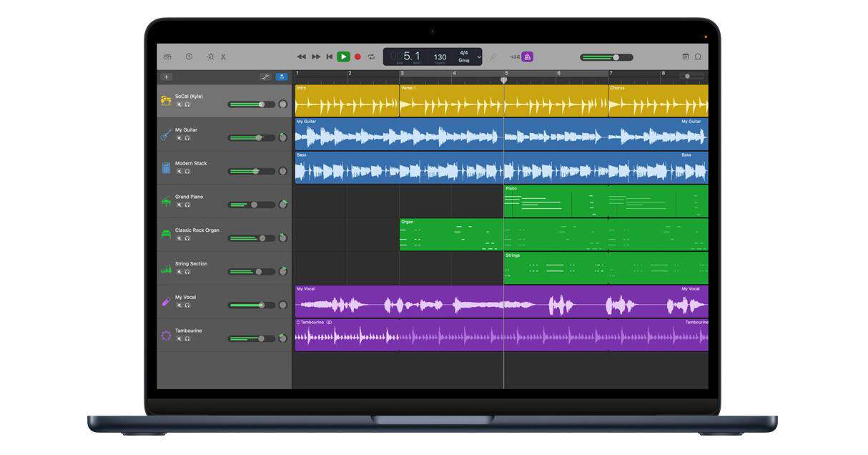Go to beginning of project
Image resolution: width=868 pixels, height=455 pixels.
click(x=330, y=57)
